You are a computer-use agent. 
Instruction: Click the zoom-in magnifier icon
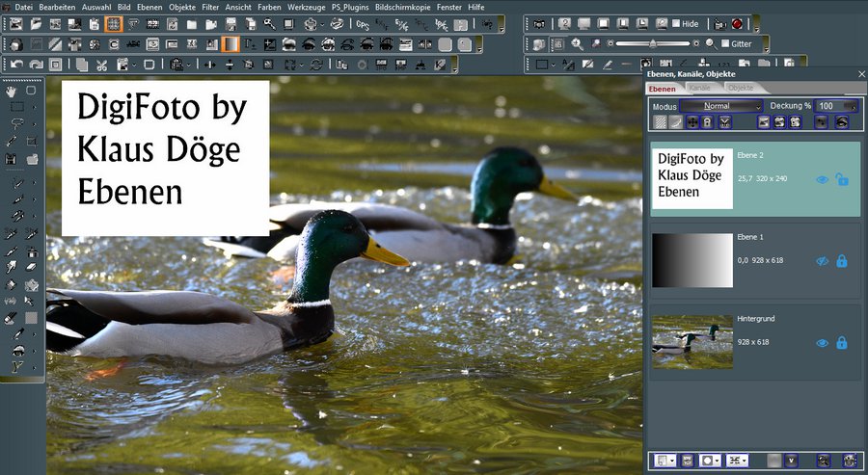(x=577, y=43)
